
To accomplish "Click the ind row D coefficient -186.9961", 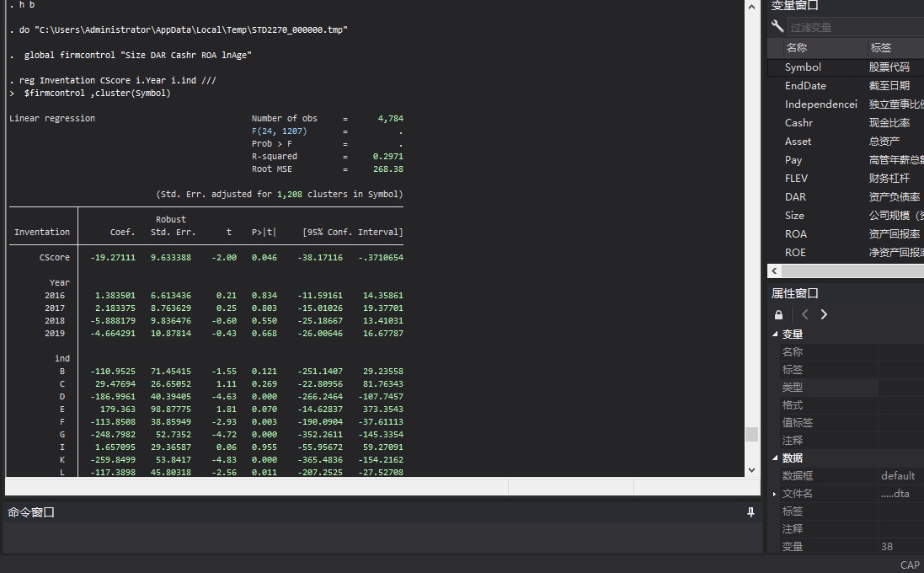I will click(113, 397).
